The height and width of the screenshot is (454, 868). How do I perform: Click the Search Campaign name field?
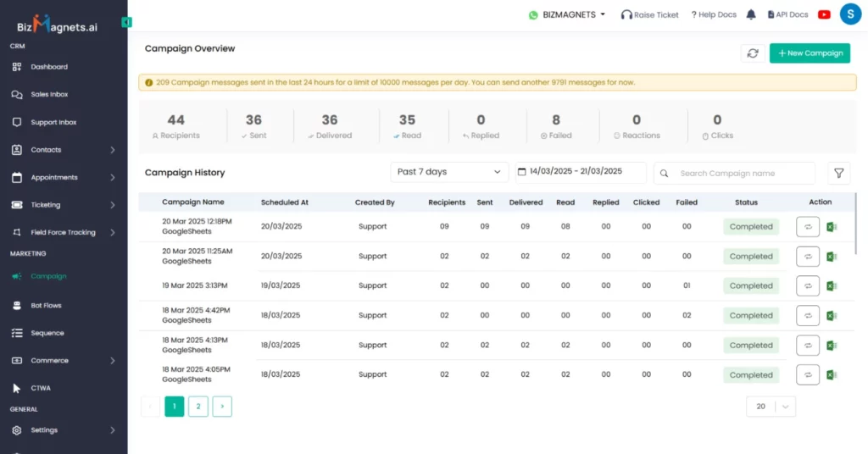coord(734,173)
